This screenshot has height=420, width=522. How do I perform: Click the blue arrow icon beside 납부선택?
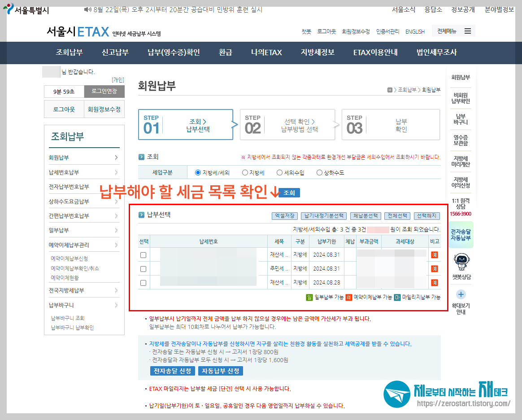point(141,215)
